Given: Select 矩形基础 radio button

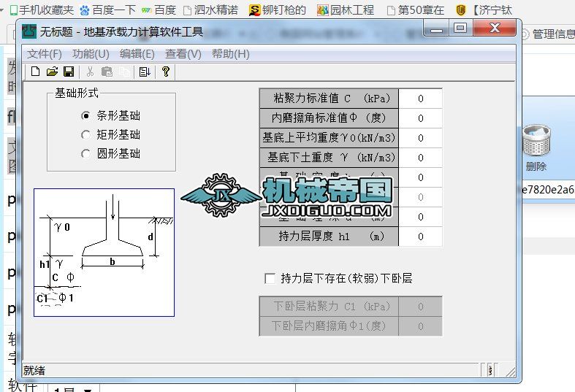Looking at the screenshot, I should tap(85, 135).
